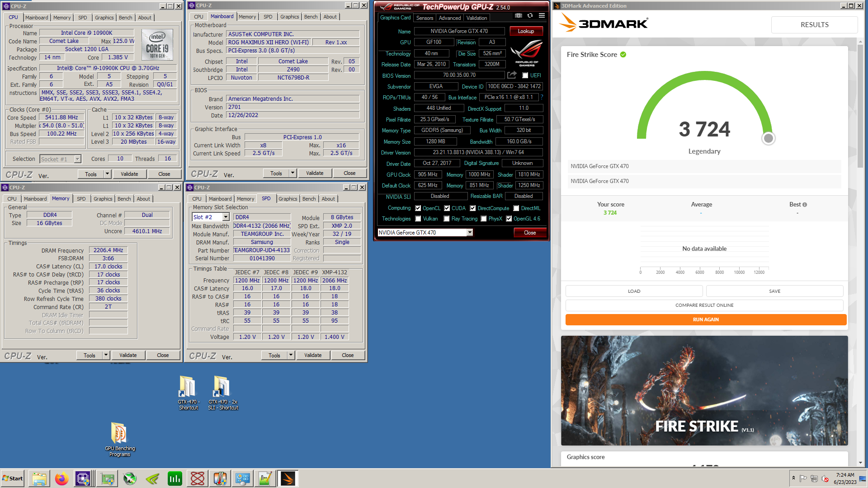Open Bench tab in CPU-Z CPU window
This screenshot has width=868, height=488.
(x=126, y=18)
